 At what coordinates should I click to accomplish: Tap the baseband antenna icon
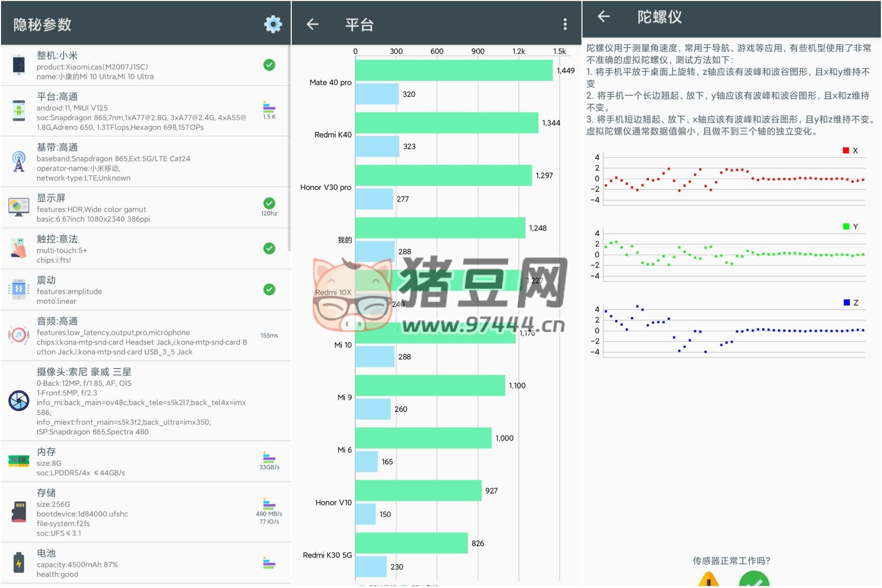pos(19,162)
